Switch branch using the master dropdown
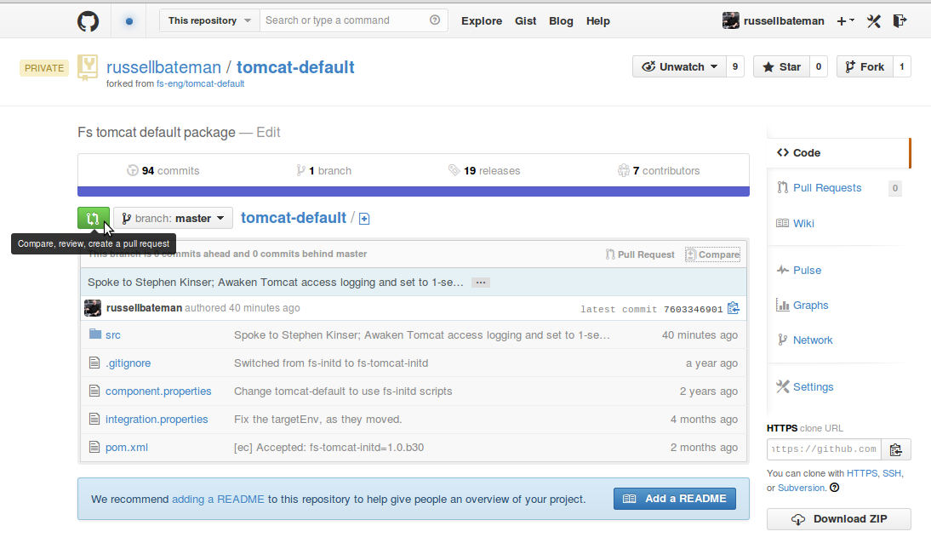The image size is (931, 560). coord(173,219)
